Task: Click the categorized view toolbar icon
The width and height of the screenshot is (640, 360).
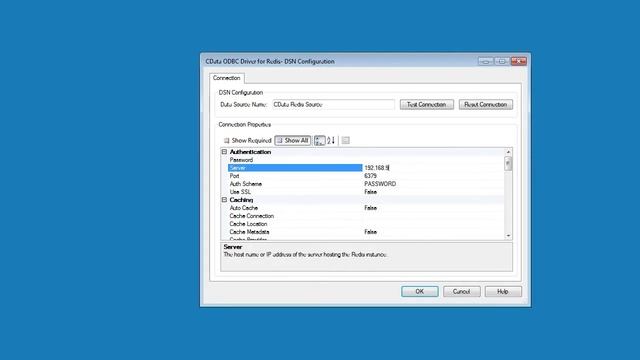Action: pyautogui.click(x=320, y=140)
